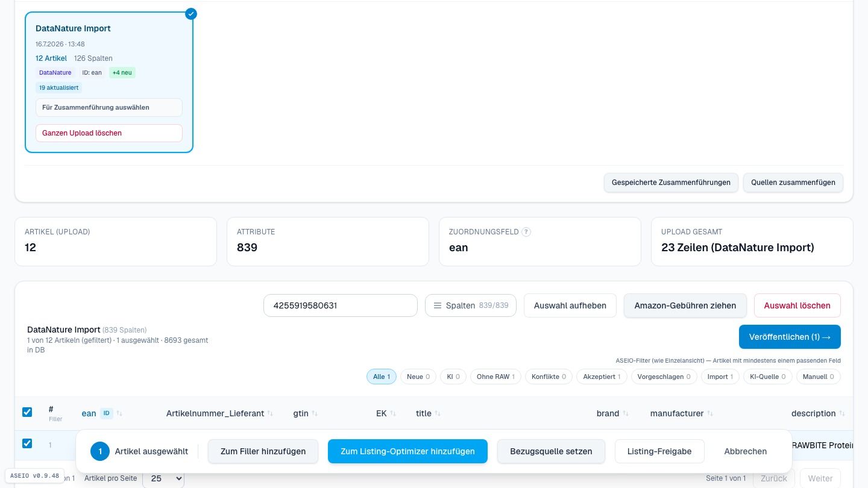Screen dimensions: 868x488
Task: Click Auswahl aufheben button
Action: pyautogui.click(x=570, y=305)
